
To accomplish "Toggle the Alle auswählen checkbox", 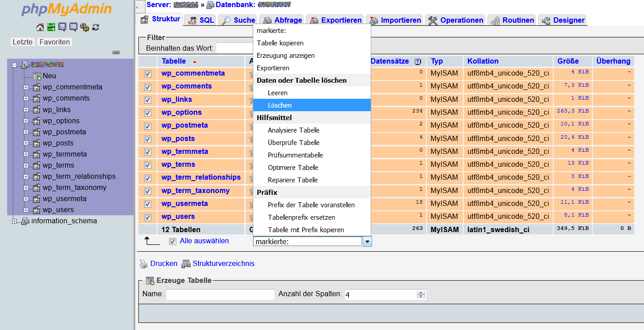I will 173,241.
